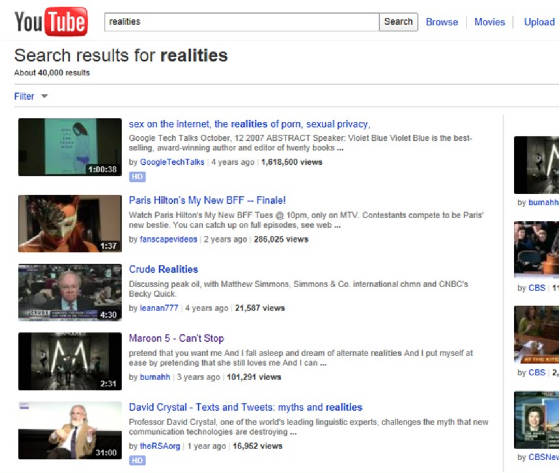Viewport: 560px width, 473px height.
Task: Play the 31:00 David Crystal thumbnail
Action: 70,430
